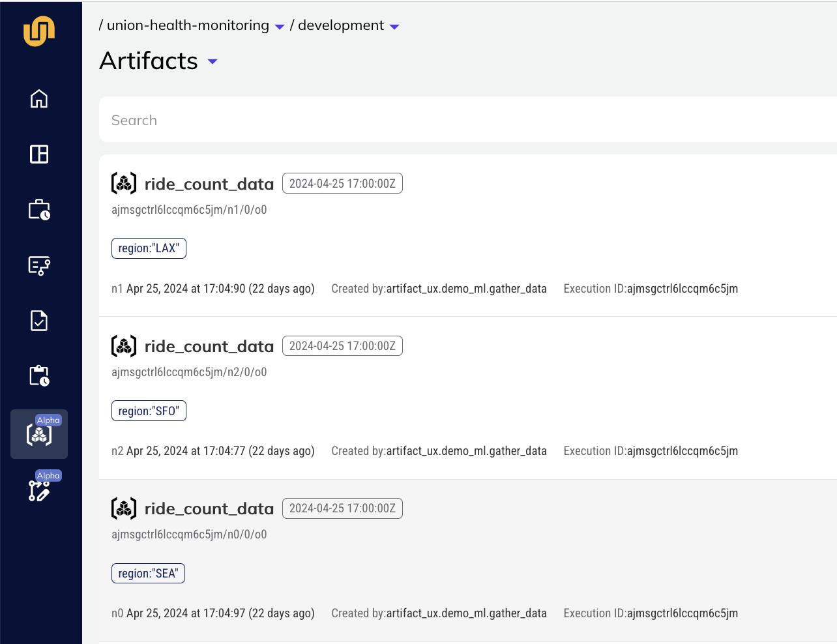837x644 pixels.
Task: Click timestamp tag on SEA artifact
Action: (x=342, y=508)
